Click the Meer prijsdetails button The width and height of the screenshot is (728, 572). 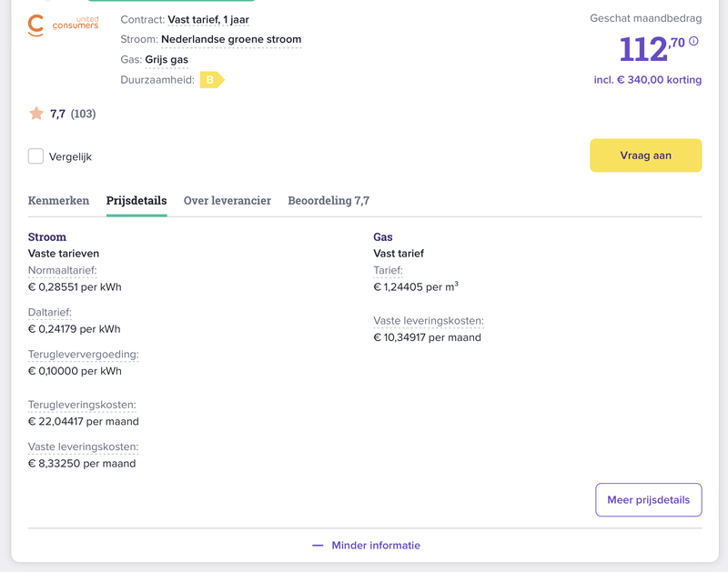(648, 499)
